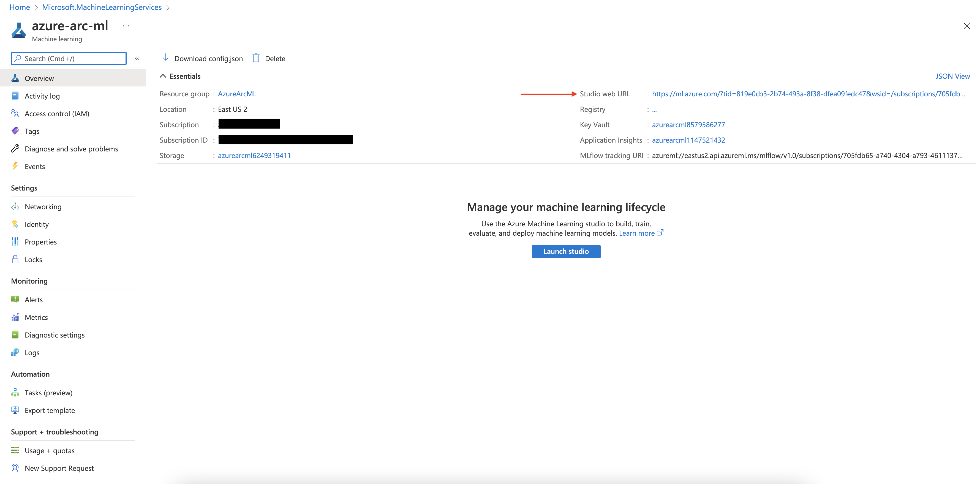Click the Learn more link
Viewport: 980px width, 484px height.
pyautogui.click(x=636, y=233)
